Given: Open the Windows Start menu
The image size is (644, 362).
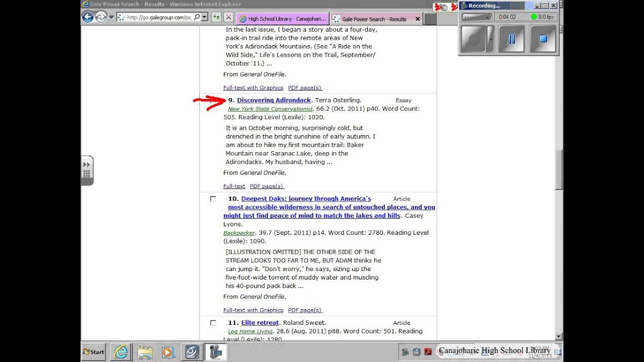Looking at the screenshot, I should pyautogui.click(x=94, y=352).
